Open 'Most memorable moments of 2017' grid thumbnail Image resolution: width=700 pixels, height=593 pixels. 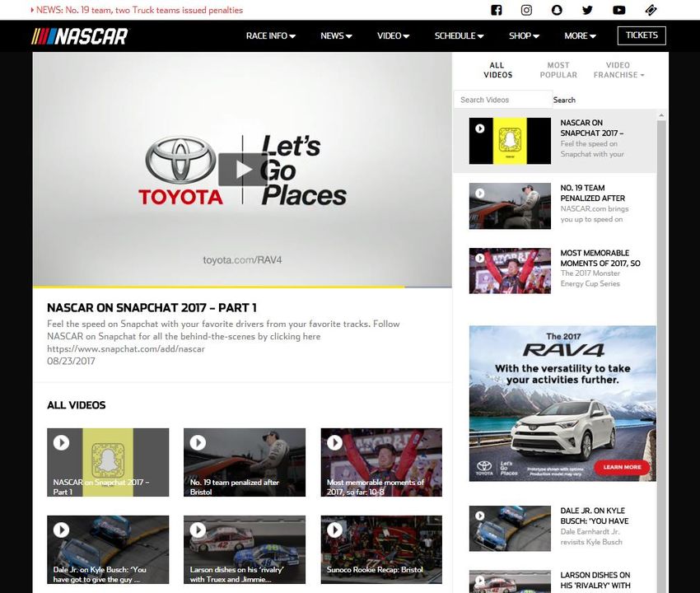pos(381,462)
